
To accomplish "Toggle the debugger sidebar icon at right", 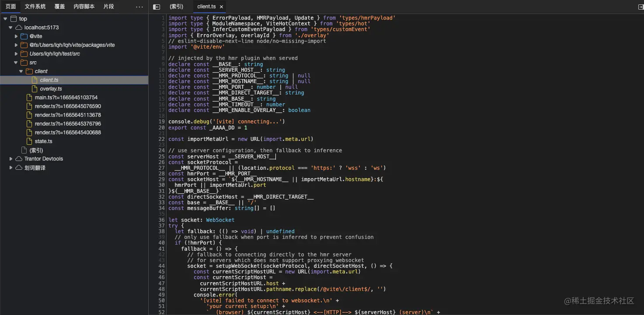I will pyautogui.click(x=641, y=7).
